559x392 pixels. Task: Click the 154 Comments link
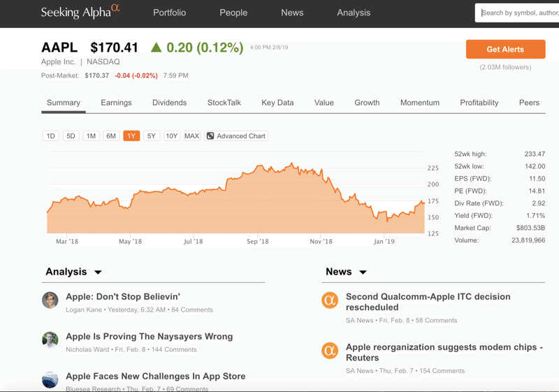click(x=442, y=371)
